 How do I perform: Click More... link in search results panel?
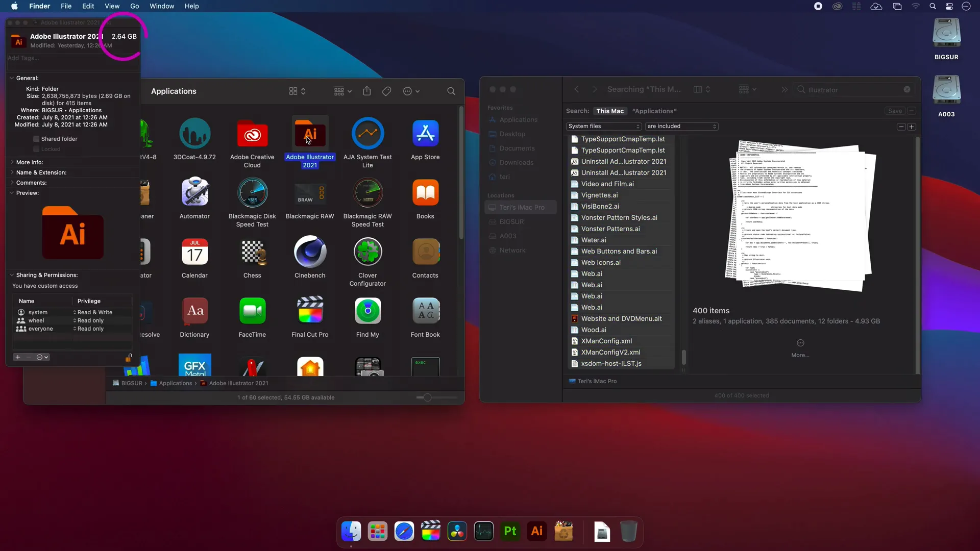point(800,355)
